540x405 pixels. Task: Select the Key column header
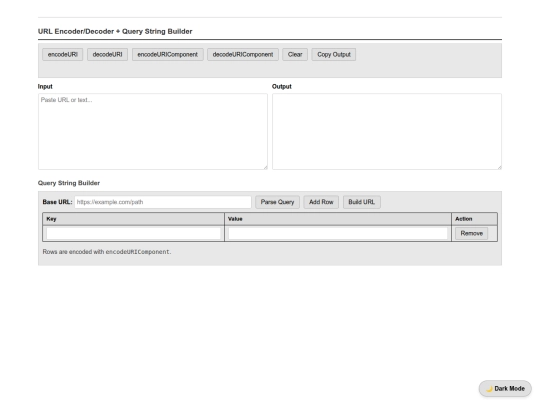tap(134, 219)
